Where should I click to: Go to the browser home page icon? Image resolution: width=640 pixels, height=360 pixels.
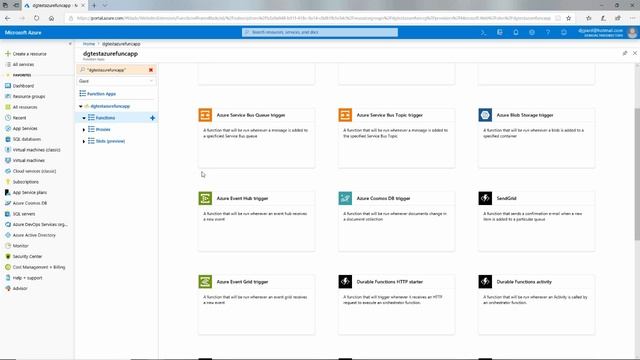(x=51, y=18)
